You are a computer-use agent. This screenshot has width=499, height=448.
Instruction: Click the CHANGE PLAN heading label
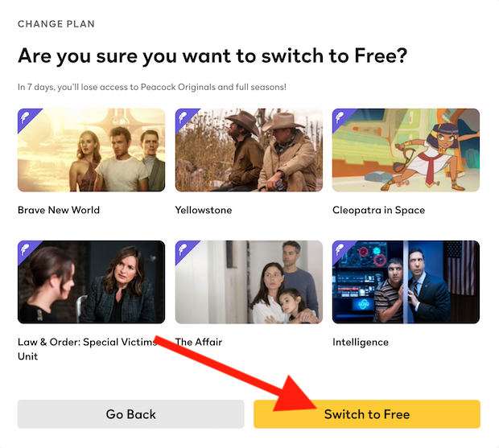56,24
